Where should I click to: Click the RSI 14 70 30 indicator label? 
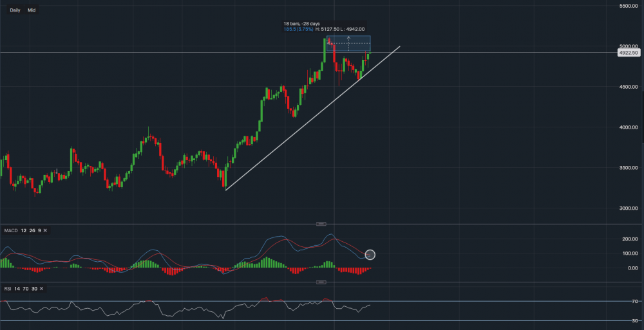(19, 289)
